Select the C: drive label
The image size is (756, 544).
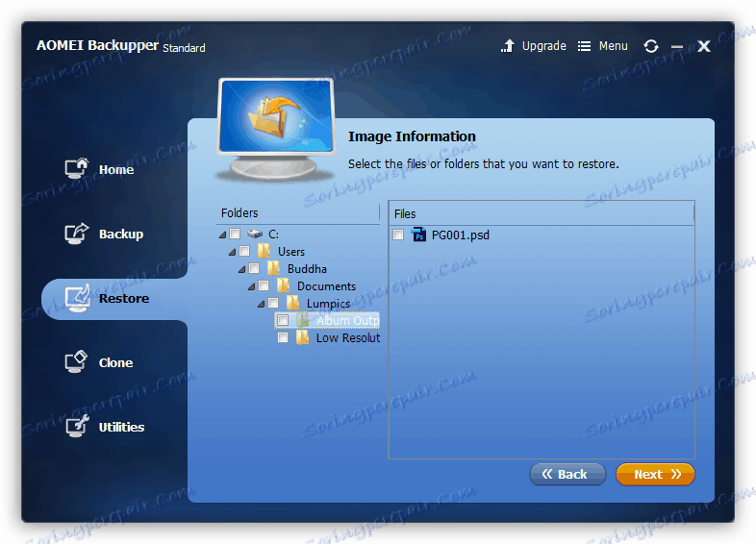pos(273,235)
